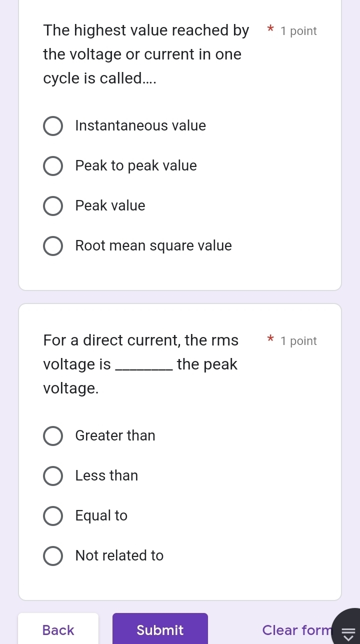Pick the Root mean square value option
Screen dimensions: 360x644
(x=53, y=246)
